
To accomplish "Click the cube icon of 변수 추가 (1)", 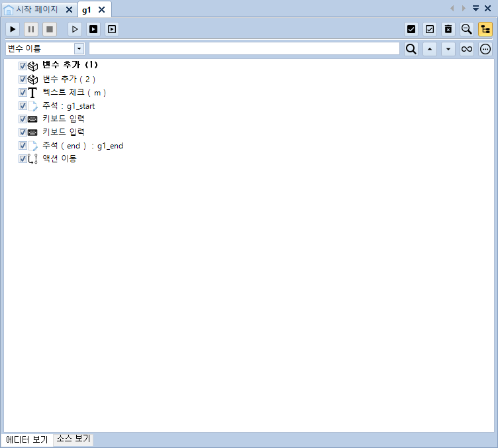I will pos(32,66).
